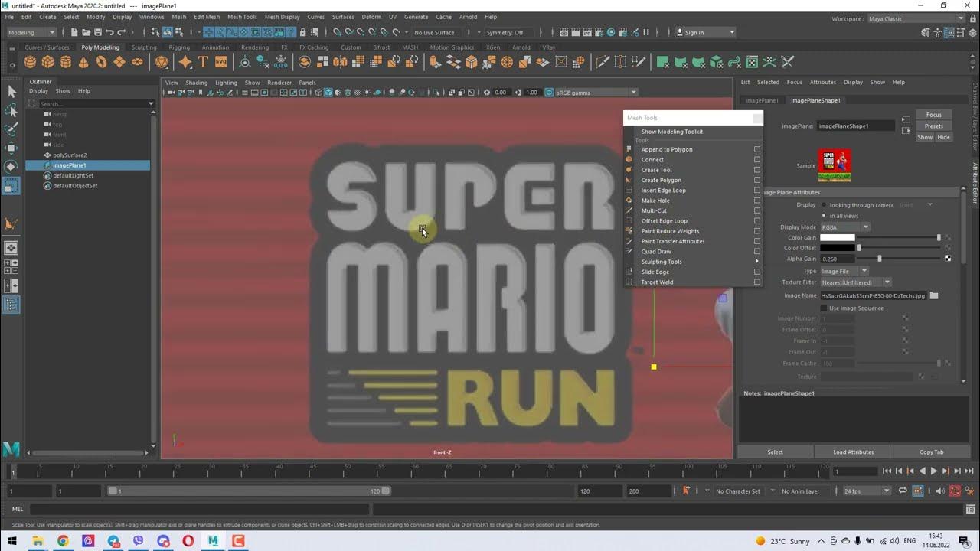This screenshot has width=980, height=551.
Task: Create a polygon torus from the shelf
Action: 101,62
